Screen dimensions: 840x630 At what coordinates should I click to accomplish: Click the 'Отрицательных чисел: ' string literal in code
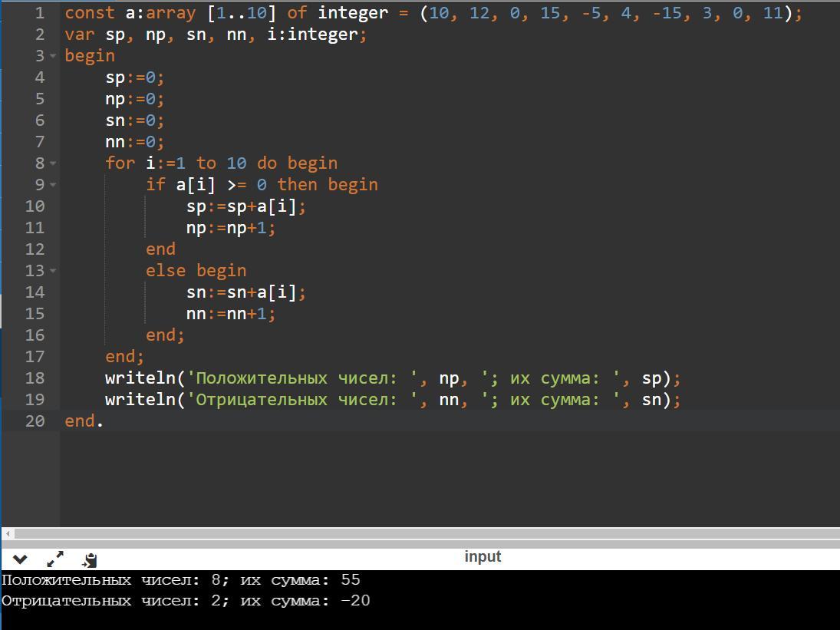[x=301, y=400]
